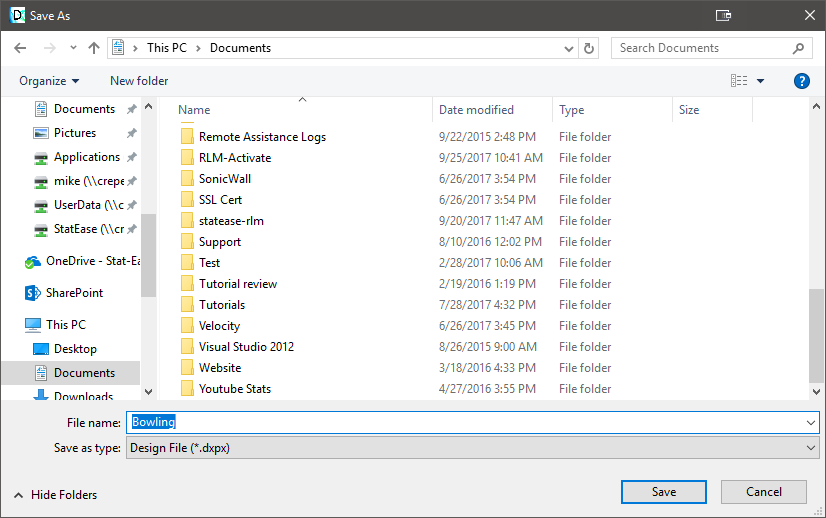Viewport: 826px width, 518px height.
Task: Expand the address bar history dropdown
Action: coord(569,48)
